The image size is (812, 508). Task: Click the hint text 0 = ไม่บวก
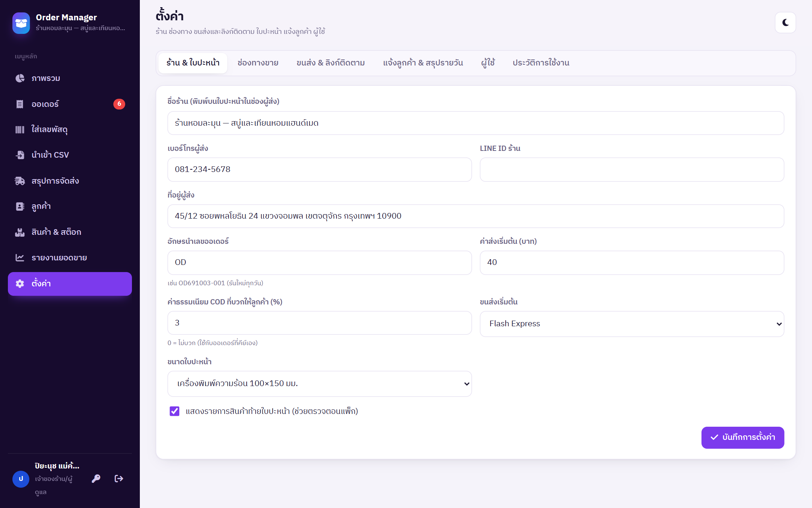coord(212,343)
